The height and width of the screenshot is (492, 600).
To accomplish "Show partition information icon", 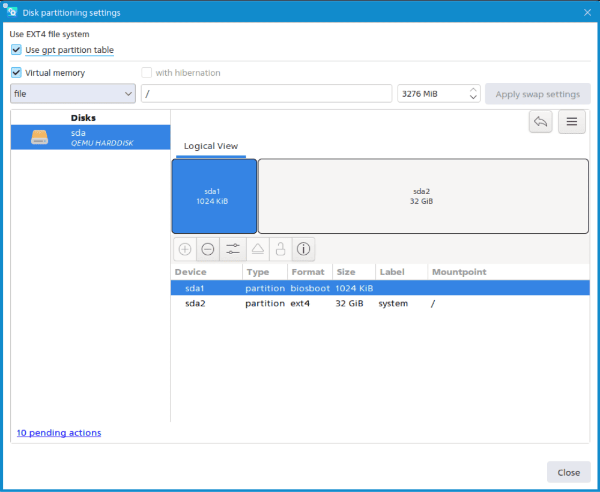I will pos(303,249).
